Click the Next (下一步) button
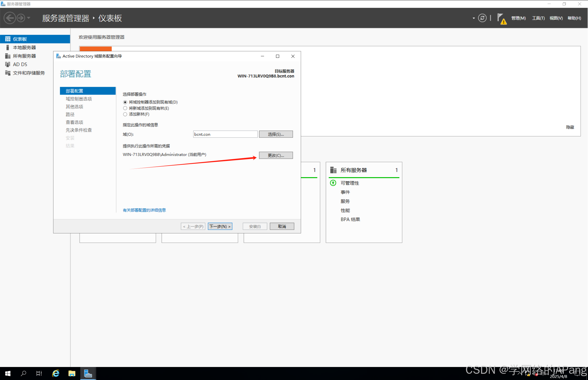588x380 pixels. (220, 226)
